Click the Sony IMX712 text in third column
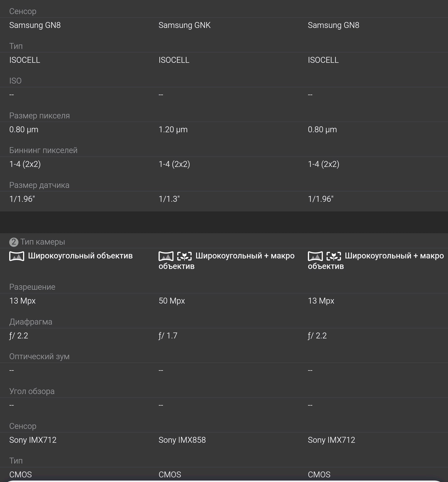Screen dimensions: 448x482 pos(331,440)
